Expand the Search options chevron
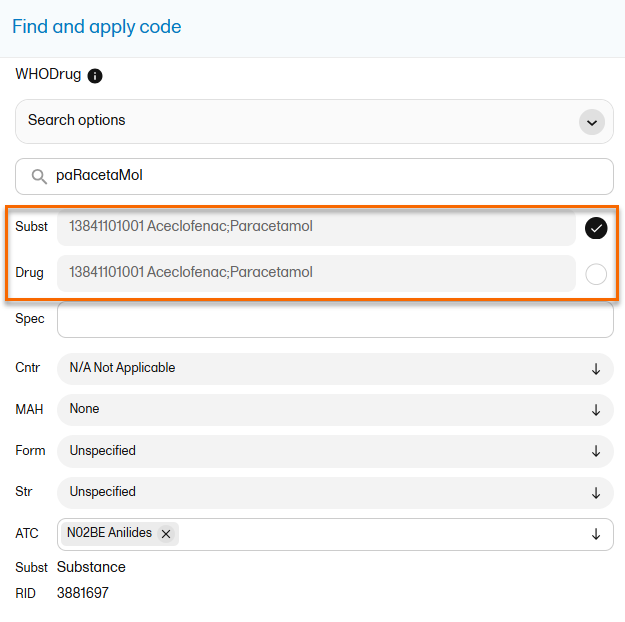The width and height of the screenshot is (625, 622). click(592, 122)
